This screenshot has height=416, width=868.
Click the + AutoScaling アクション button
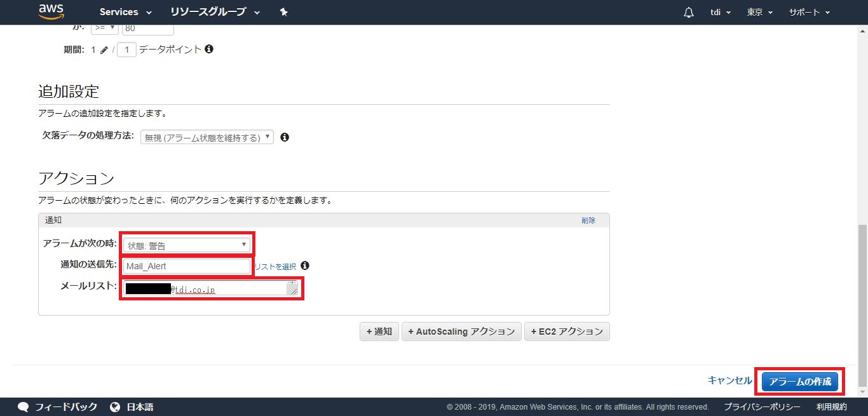click(x=461, y=332)
